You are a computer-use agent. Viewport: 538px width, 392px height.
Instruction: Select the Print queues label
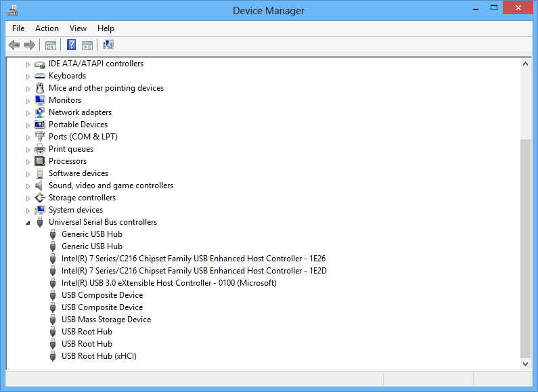[x=71, y=149]
